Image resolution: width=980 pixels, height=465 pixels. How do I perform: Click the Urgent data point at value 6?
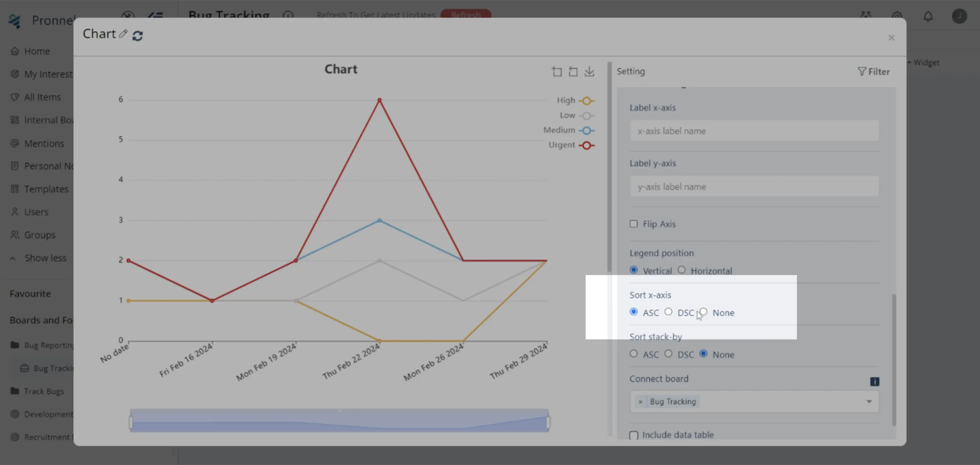coord(379,100)
